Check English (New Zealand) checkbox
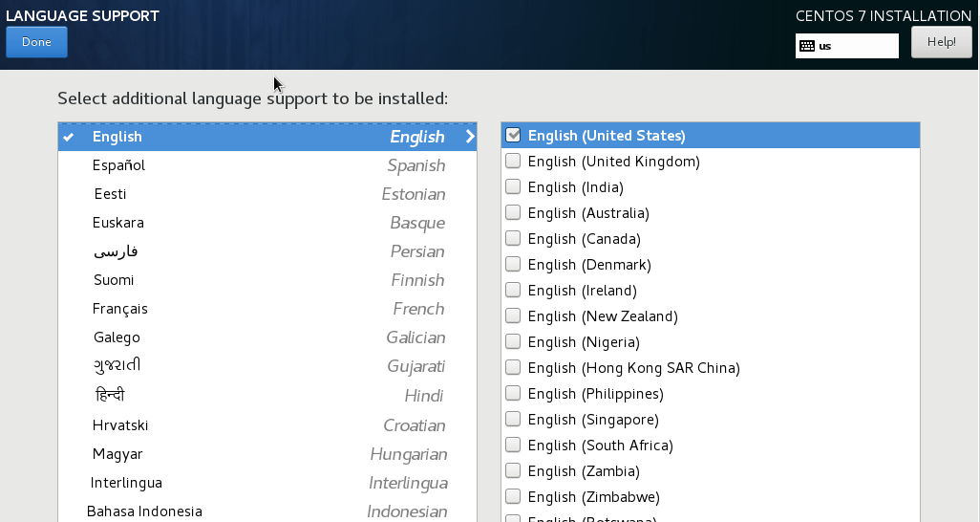 [513, 316]
